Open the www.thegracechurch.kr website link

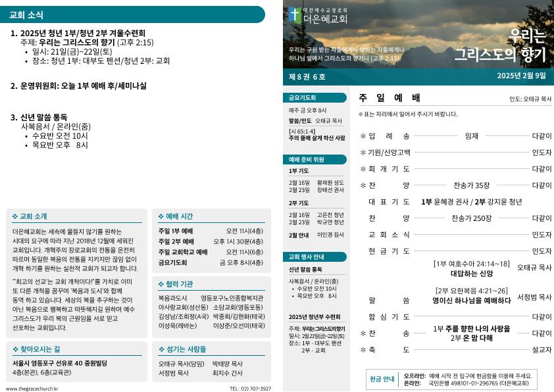[x=30, y=389]
